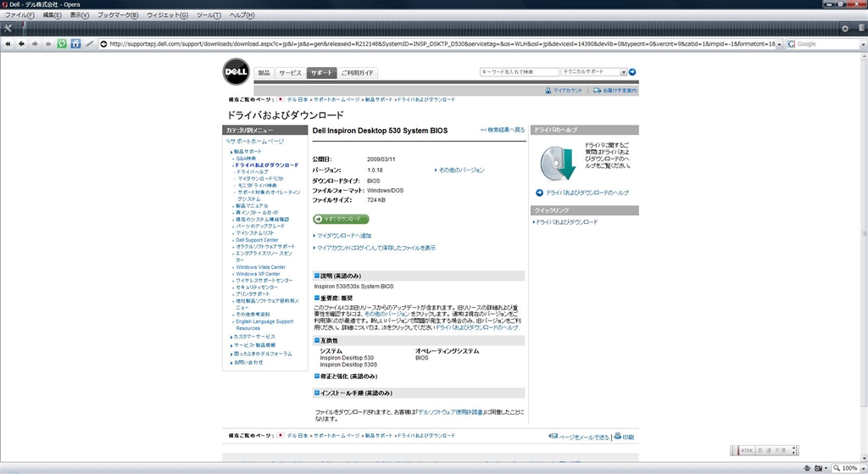
Task: Open the 表示(V) menu
Action: point(79,15)
